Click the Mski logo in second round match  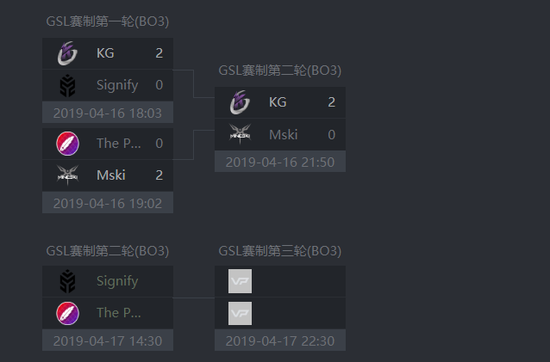click(240, 134)
